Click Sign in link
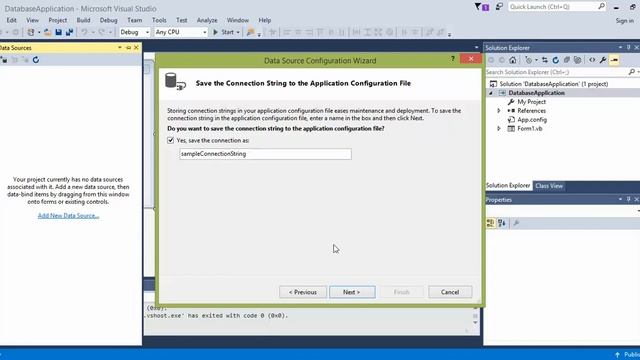This screenshot has width=640, height=360. 624,20
